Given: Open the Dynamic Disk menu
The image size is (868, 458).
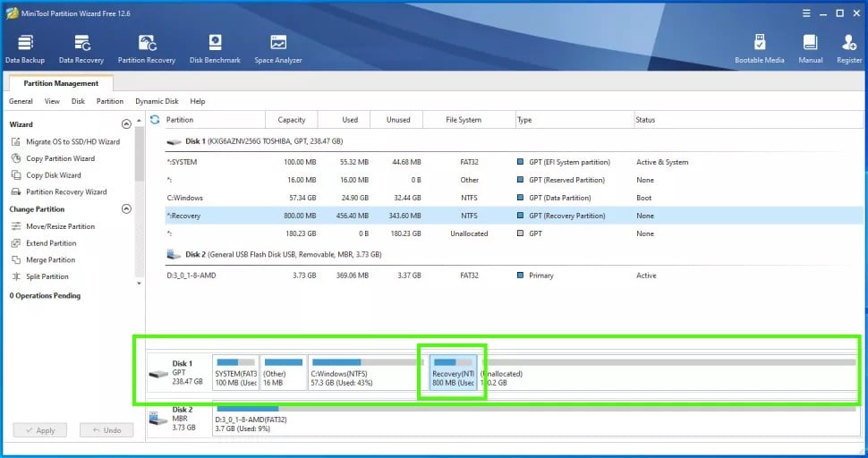Looking at the screenshot, I should [157, 101].
